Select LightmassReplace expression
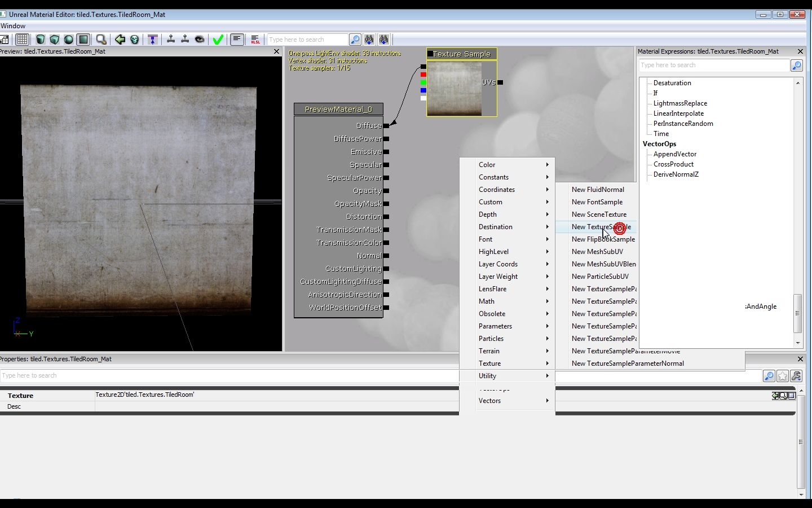Viewport: 812px width, 508px height. pos(680,103)
